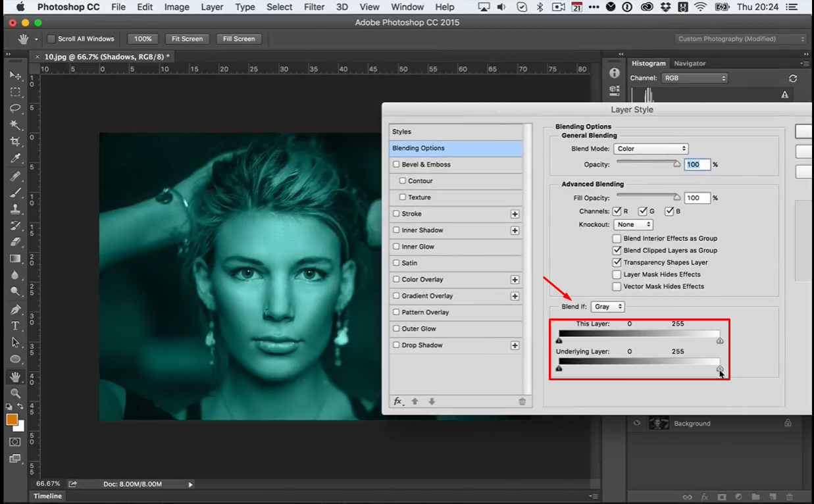Image resolution: width=814 pixels, height=504 pixels.
Task: Open the Timeline panel tab
Action: [x=48, y=496]
